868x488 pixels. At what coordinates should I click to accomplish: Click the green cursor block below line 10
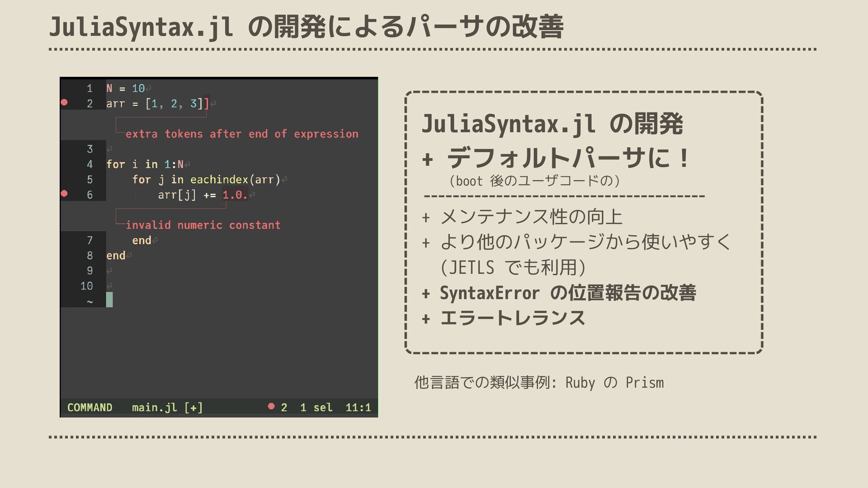tap(109, 300)
